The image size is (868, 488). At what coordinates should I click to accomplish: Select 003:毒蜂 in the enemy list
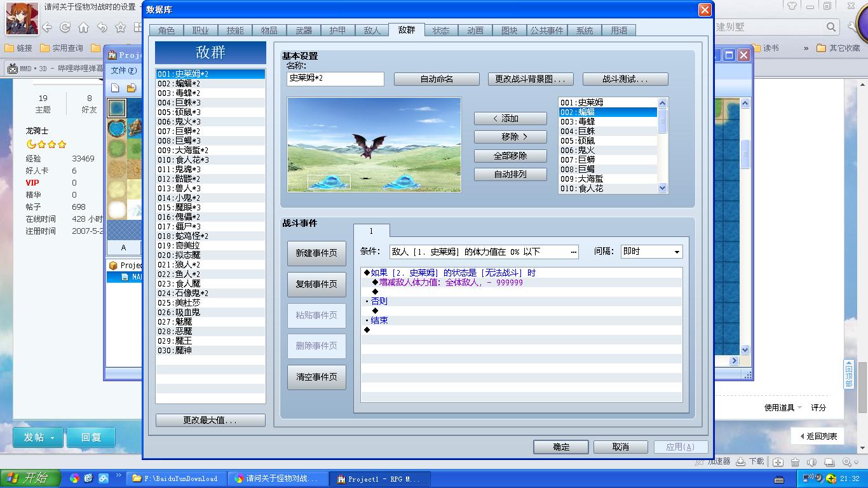(608, 121)
